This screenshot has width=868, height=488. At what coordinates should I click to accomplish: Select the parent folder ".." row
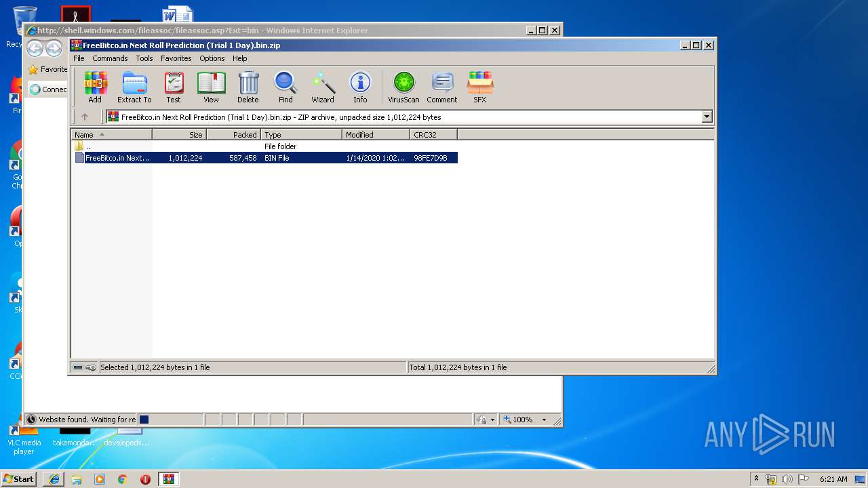[x=264, y=146]
